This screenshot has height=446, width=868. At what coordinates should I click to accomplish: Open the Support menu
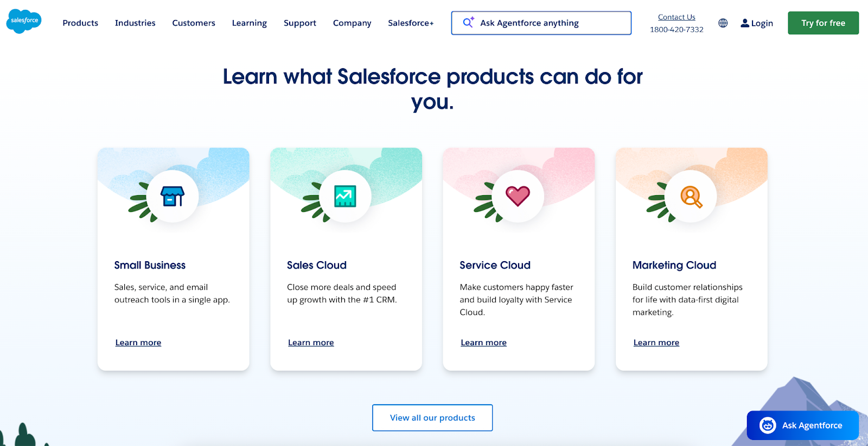pos(300,23)
